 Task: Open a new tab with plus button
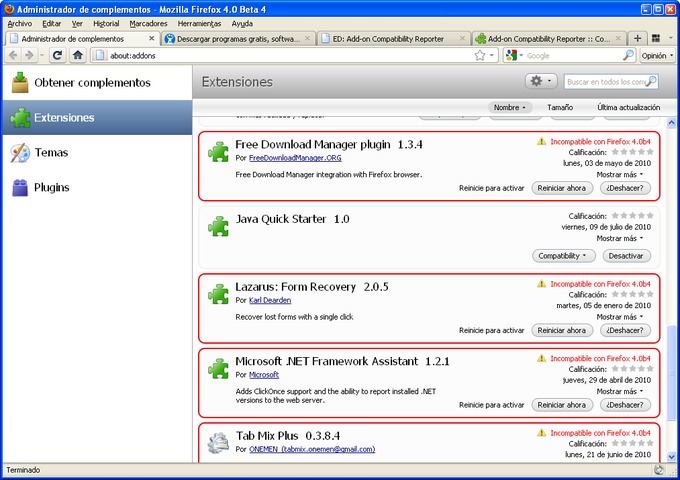[637, 39]
